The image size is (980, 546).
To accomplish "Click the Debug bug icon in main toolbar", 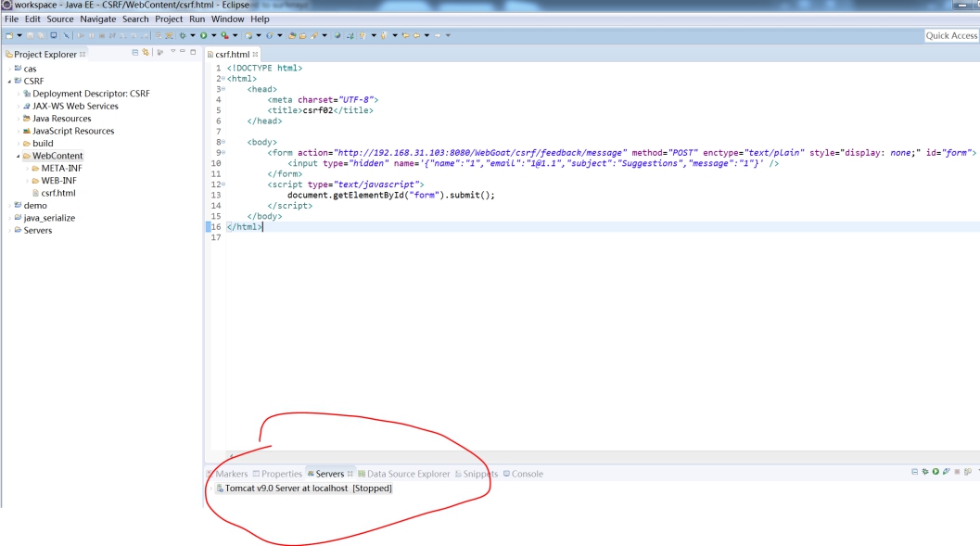I will (183, 35).
